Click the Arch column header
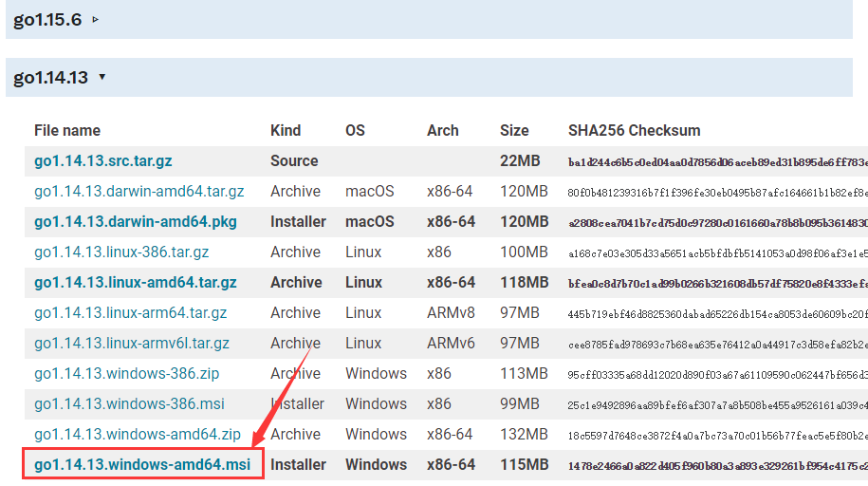Image resolution: width=868 pixels, height=486 pixels. pyautogui.click(x=442, y=130)
